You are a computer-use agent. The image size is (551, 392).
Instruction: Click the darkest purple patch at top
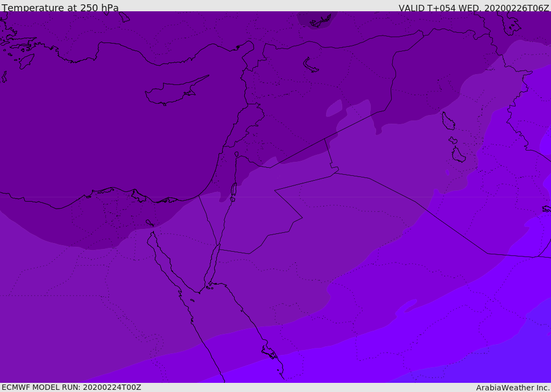(x=316, y=19)
